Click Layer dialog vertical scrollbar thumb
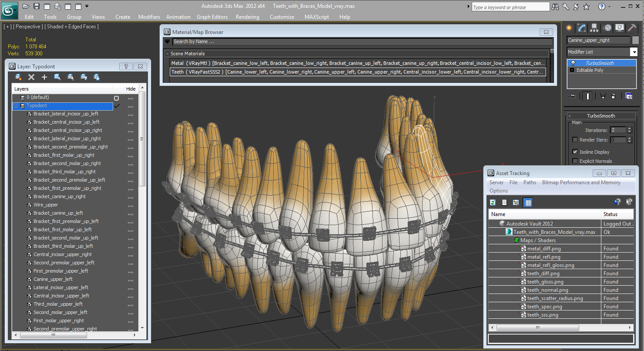 pos(142,140)
